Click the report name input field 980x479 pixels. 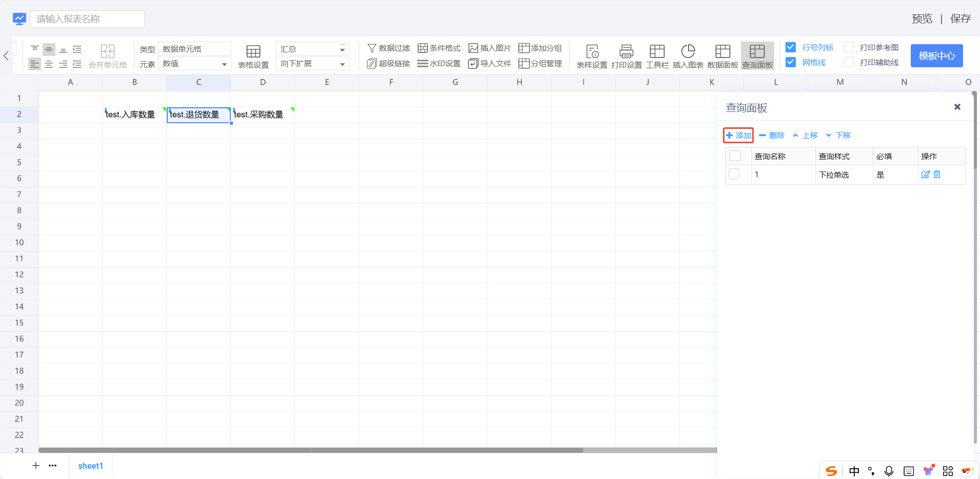click(x=88, y=19)
